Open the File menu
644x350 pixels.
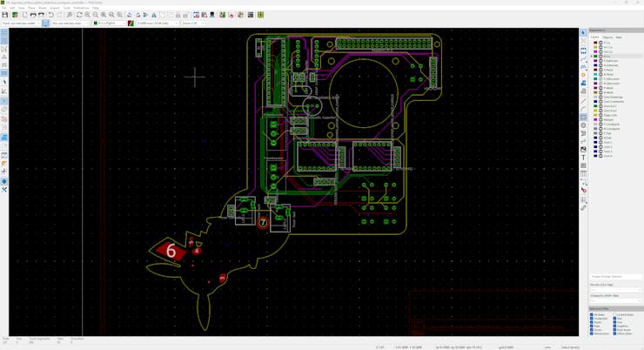pyautogui.click(x=4, y=8)
